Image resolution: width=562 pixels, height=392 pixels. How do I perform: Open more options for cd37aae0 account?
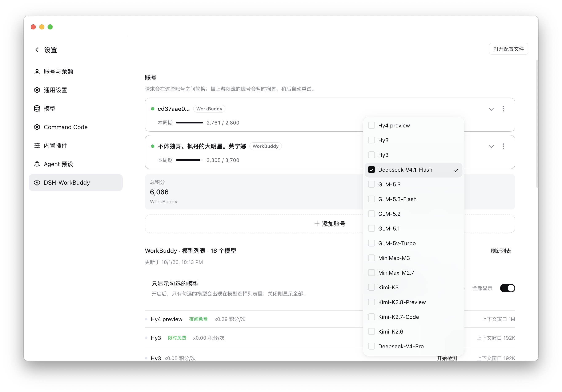click(x=503, y=109)
